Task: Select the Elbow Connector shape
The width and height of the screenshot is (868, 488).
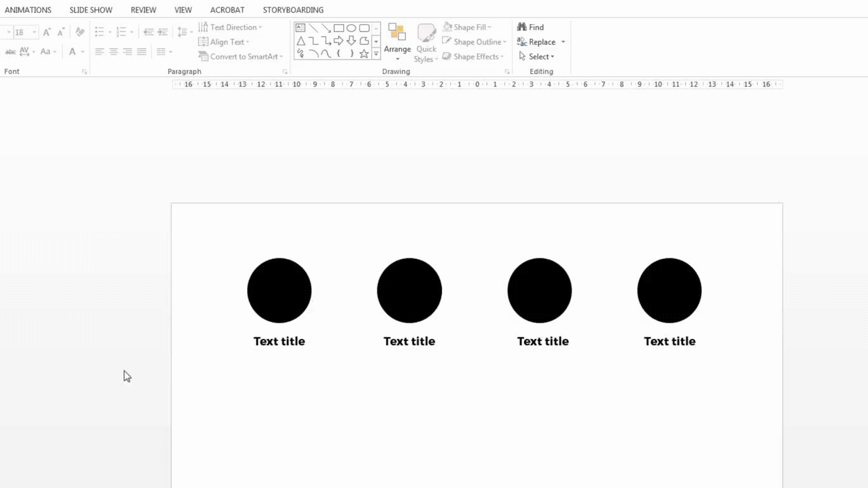Action: pos(313,41)
